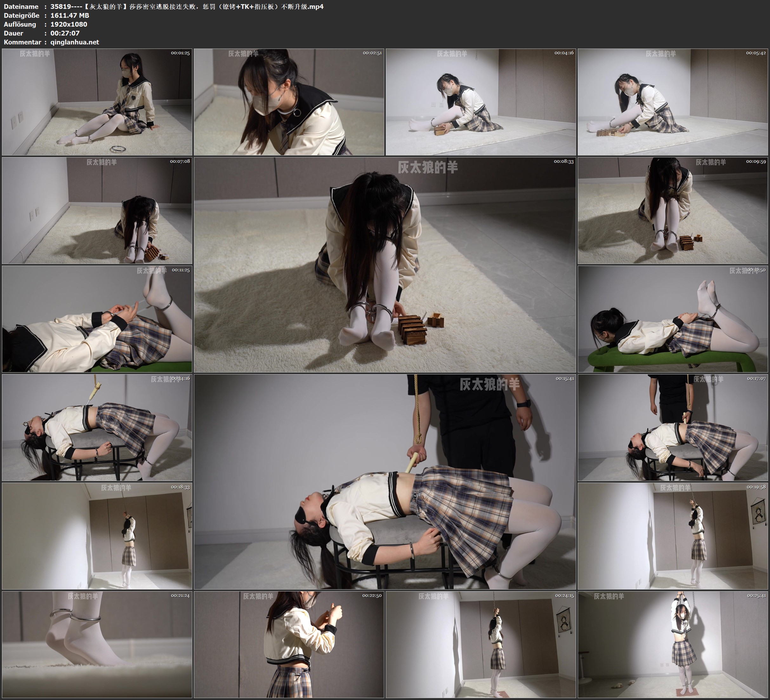Click the 1920x1080 resolution value
This screenshot has height=700, width=770.
(x=69, y=24)
